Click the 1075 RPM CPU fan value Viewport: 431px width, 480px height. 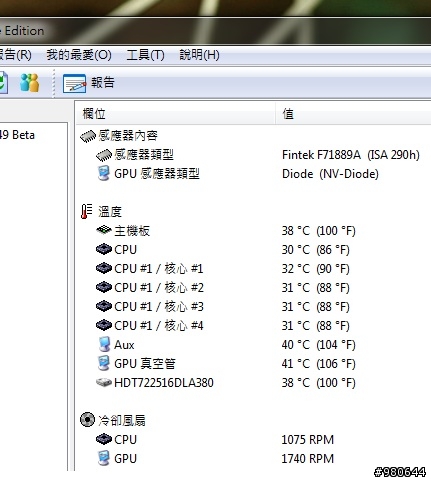pos(308,440)
